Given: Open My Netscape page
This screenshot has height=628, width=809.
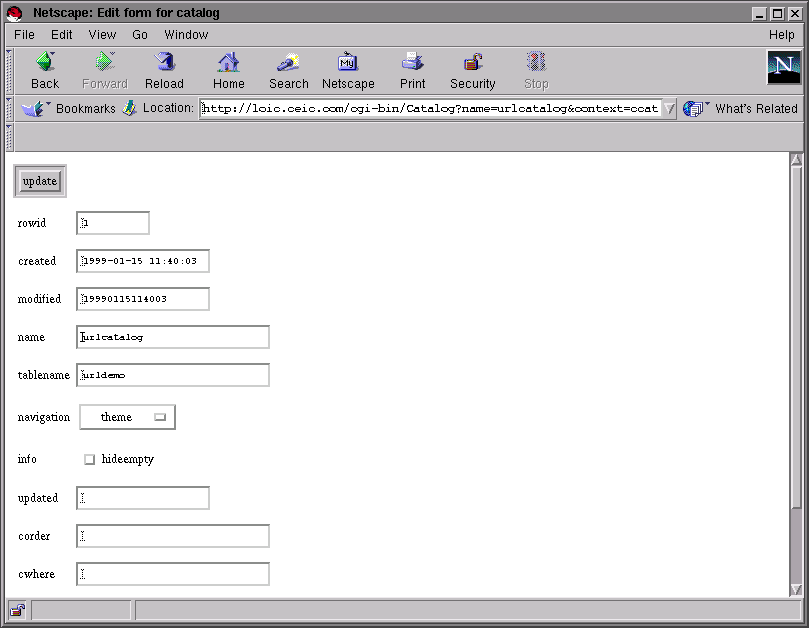Looking at the screenshot, I should pos(348,70).
